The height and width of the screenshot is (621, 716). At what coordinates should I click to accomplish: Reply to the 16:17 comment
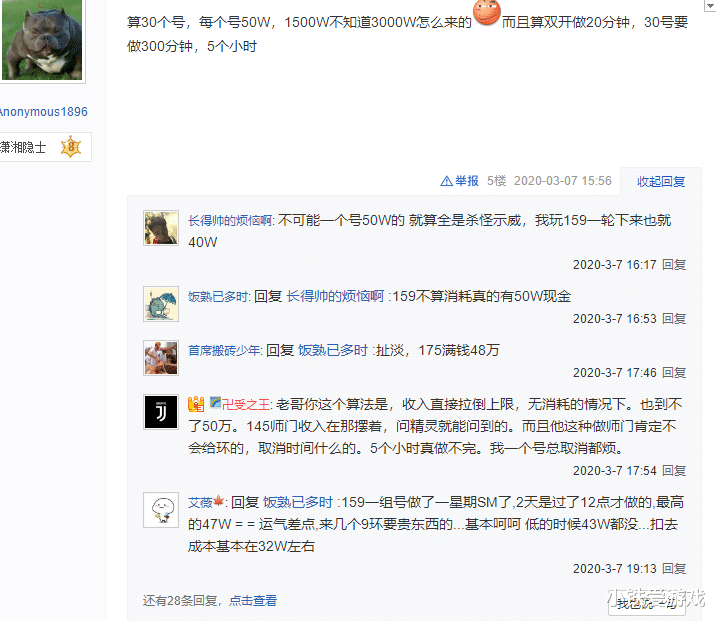(x=674, y=265)
